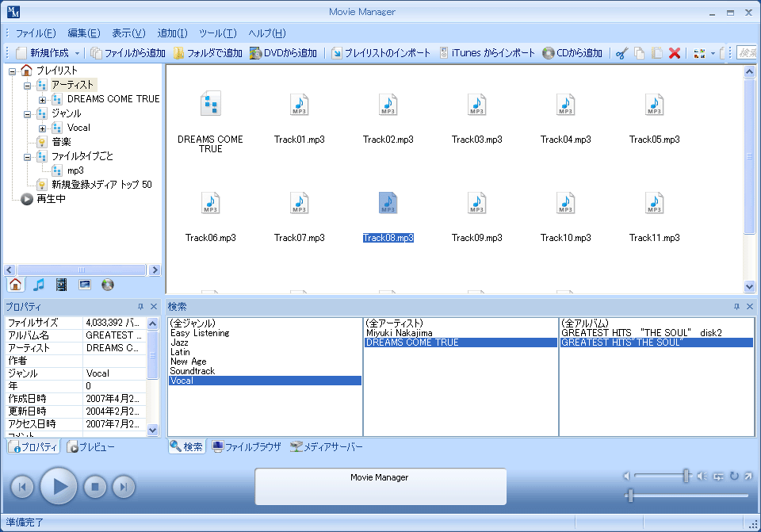
Task: Click the volume slider handle
Action: [x=686, y=476]
